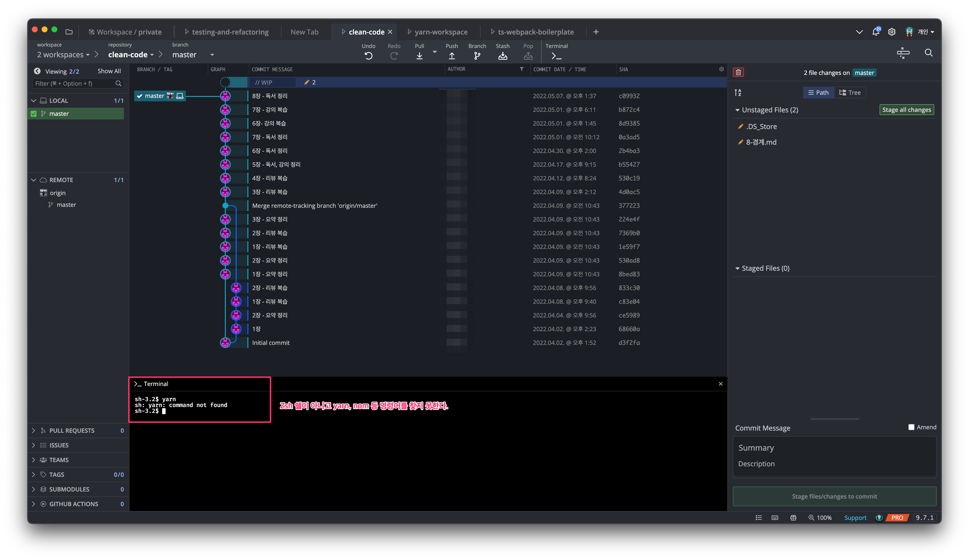Click the Pull icon
The image size is (969, 560).
419,56
